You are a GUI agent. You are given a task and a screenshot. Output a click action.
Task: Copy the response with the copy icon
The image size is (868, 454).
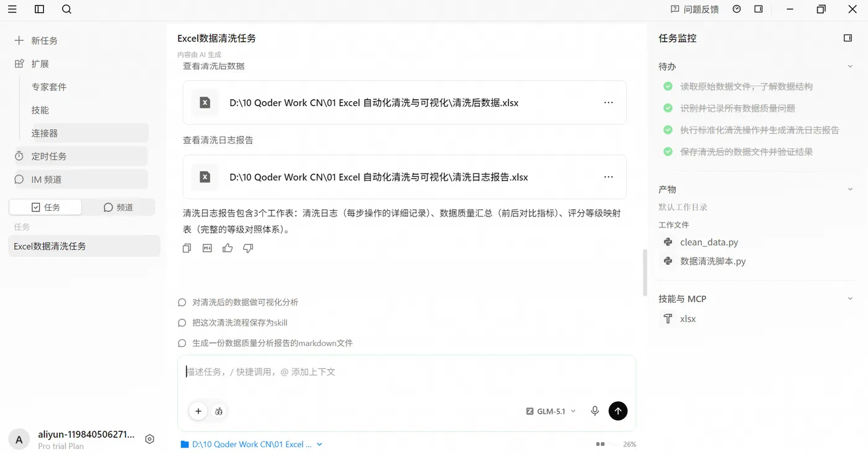(x=187, y=248)
